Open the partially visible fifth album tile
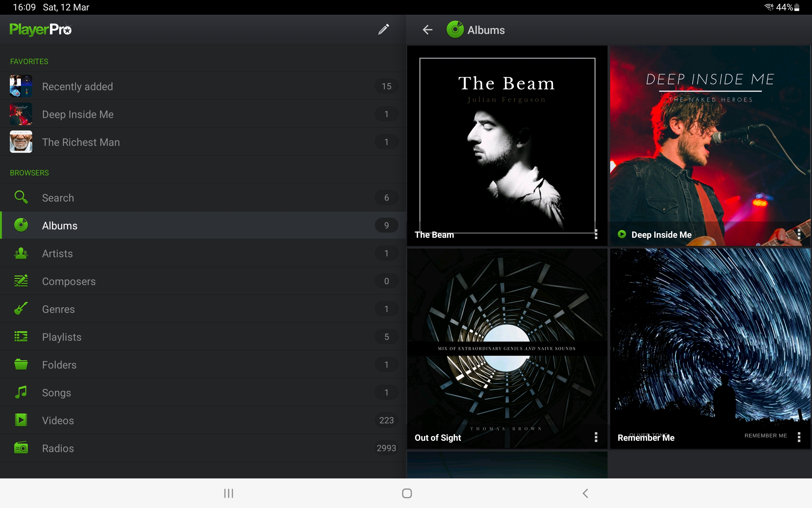Image resolution: width=812 pixels, height=508 pixels. click(507, 465)
